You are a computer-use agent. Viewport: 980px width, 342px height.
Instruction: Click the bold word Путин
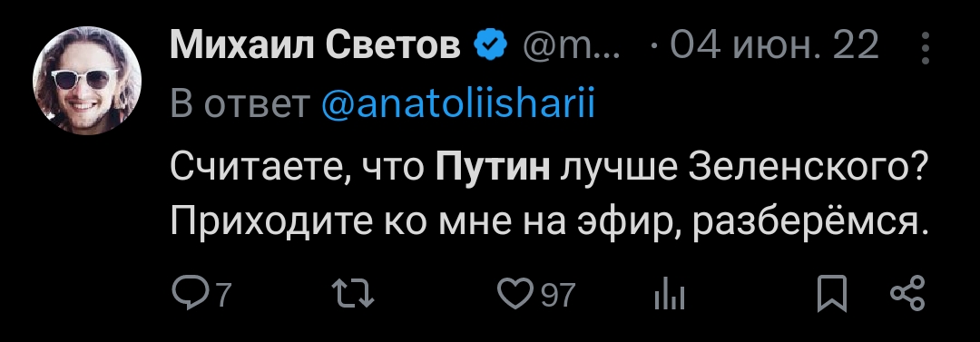(492, 165)
